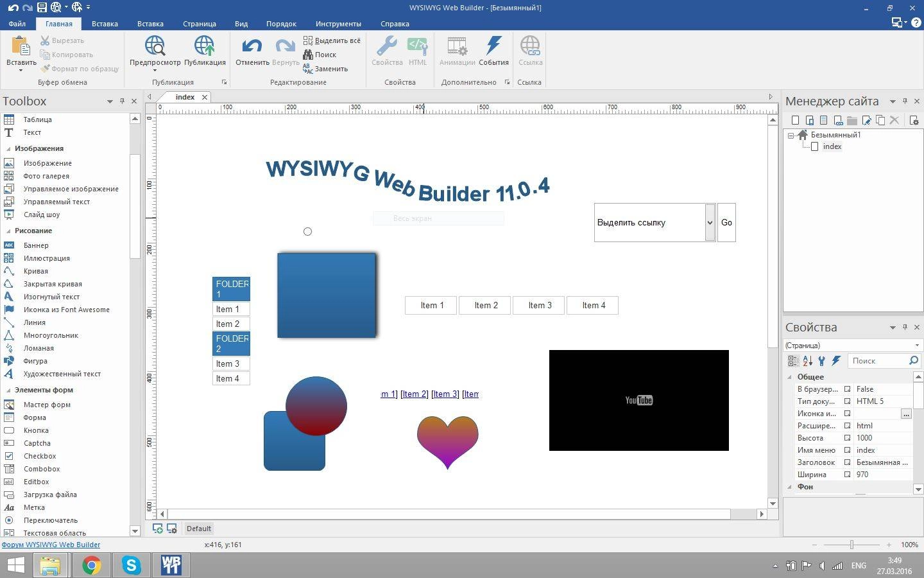924x578 pixels.
Task: Open the Свойства wrench ribbon button
Action: point(387,51)
